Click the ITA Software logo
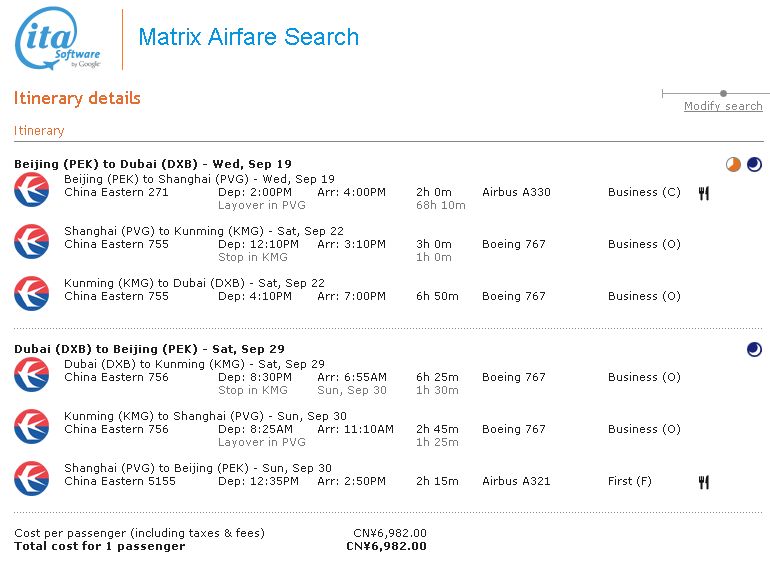The image size is (770, 561). click(58, 39)
